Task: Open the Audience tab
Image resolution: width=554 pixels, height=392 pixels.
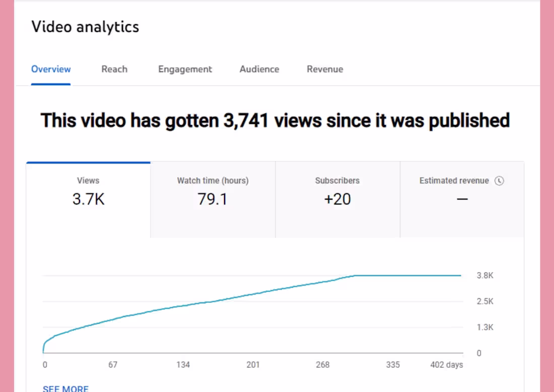Action: 259,69
